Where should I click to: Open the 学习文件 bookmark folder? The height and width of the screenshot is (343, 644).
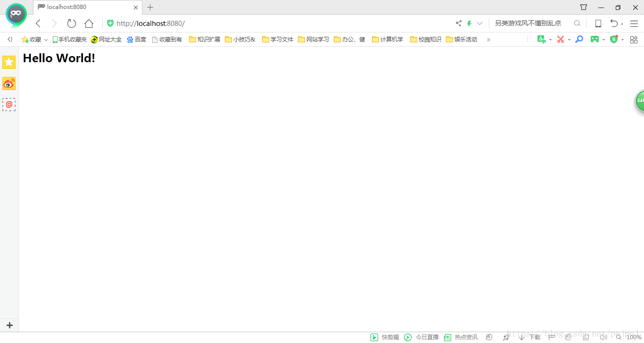[x=278, y=40]
